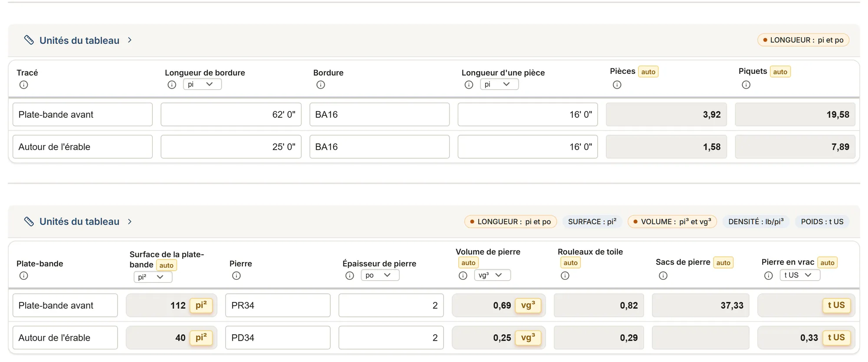The height and width of the screenshot is (362, 868).
Task: Click DENSITÉ : lb/pi³ chip
Action: [756, 222]
